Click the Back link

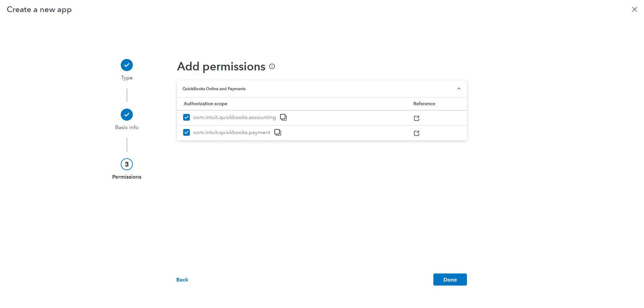[182, 280]
